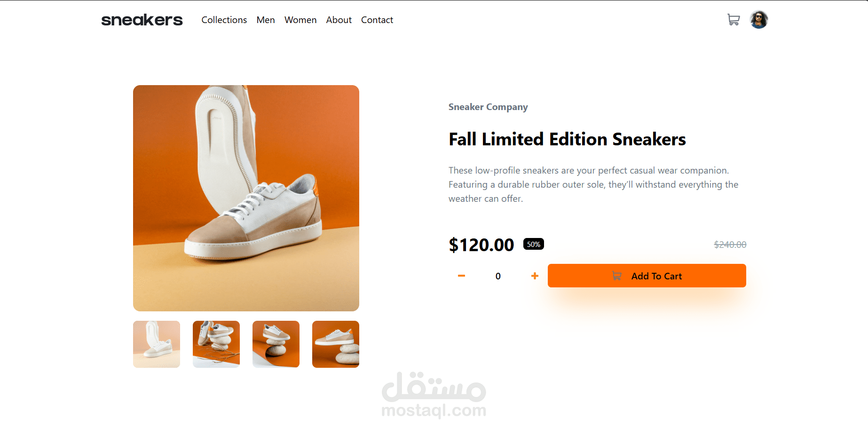Select the first sneaker thumbnail

click(157, 344)
